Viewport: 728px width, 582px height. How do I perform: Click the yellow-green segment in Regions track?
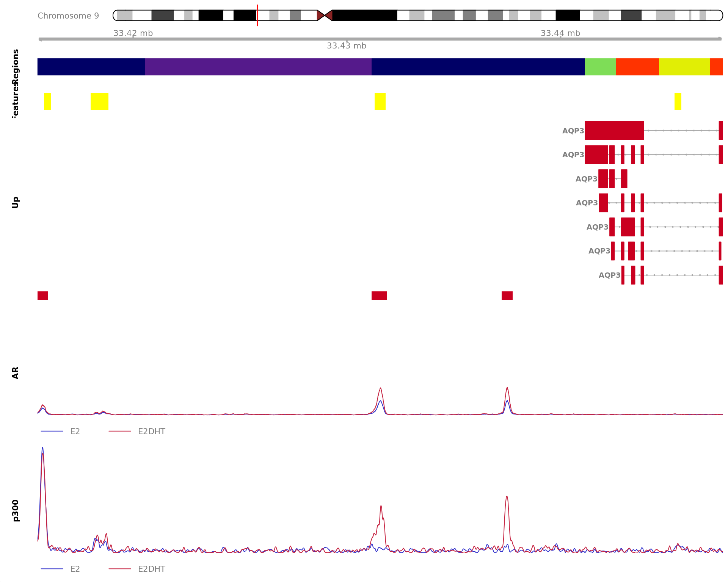pos(684,67)
